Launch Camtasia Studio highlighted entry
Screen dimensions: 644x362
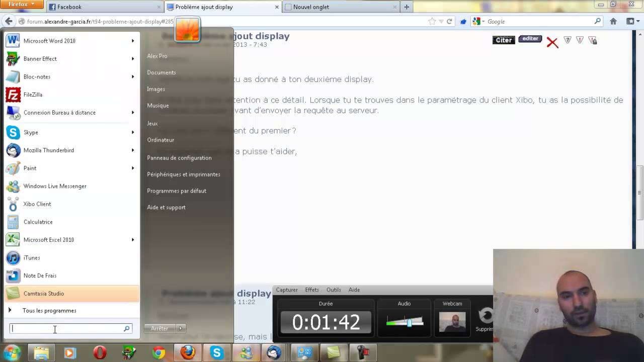[71, 294]
